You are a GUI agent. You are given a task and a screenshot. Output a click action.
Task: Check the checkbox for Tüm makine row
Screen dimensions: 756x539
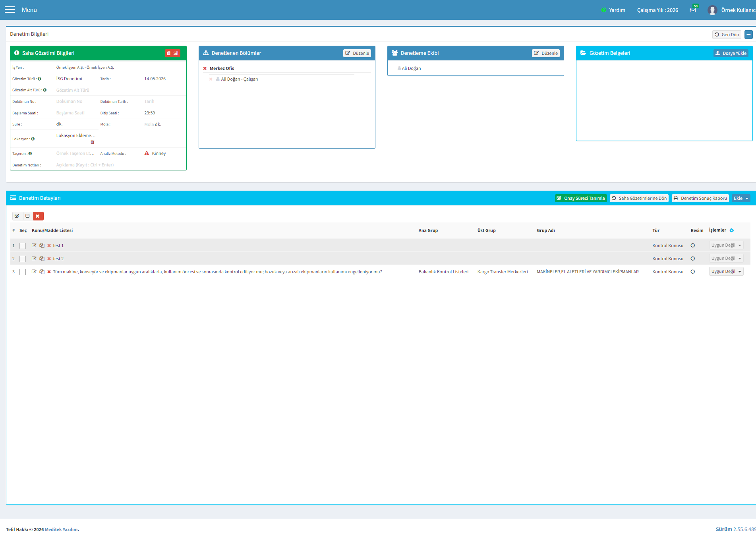tap(23, 272)
